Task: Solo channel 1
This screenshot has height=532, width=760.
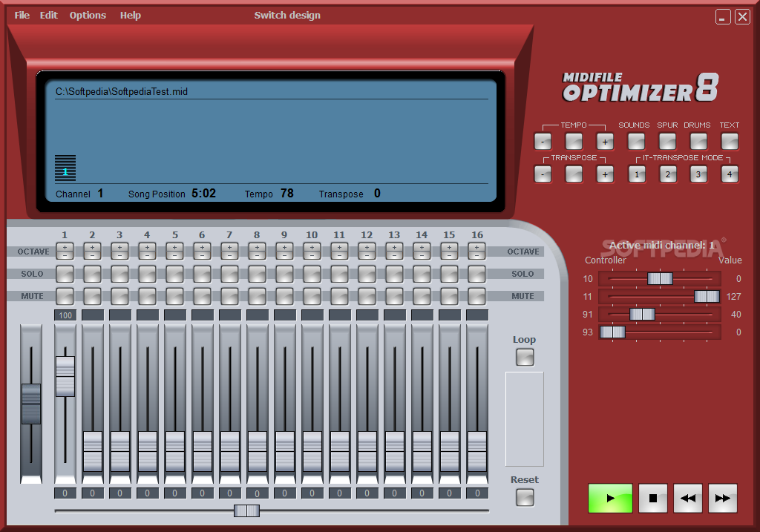Action: coord(65,274)
